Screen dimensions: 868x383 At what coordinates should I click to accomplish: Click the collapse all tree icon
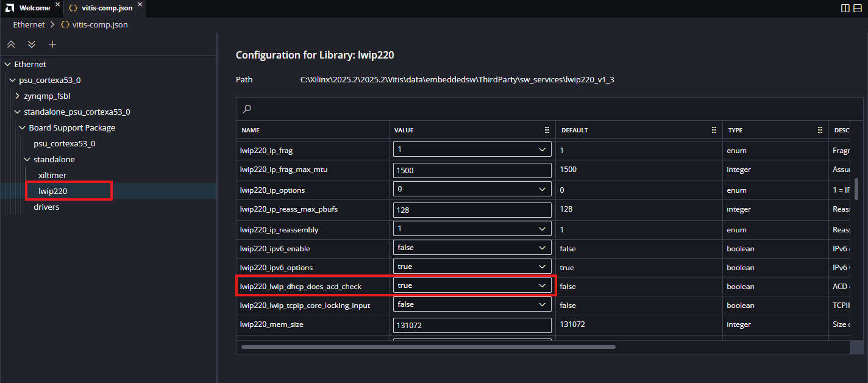[11, 45]
